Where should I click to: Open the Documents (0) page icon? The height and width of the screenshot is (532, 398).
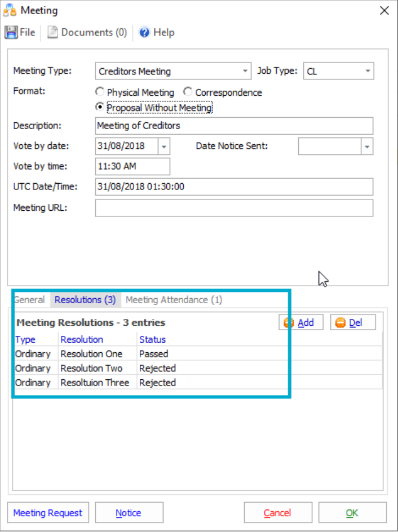click(52, 33)
